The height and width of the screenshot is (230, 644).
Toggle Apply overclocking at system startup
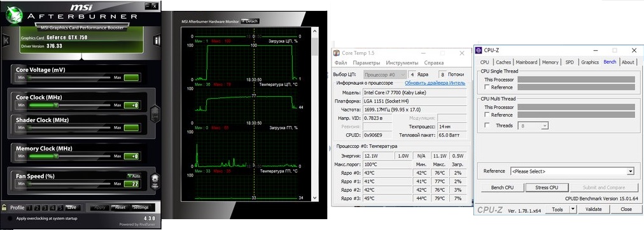tap(10, 219)
